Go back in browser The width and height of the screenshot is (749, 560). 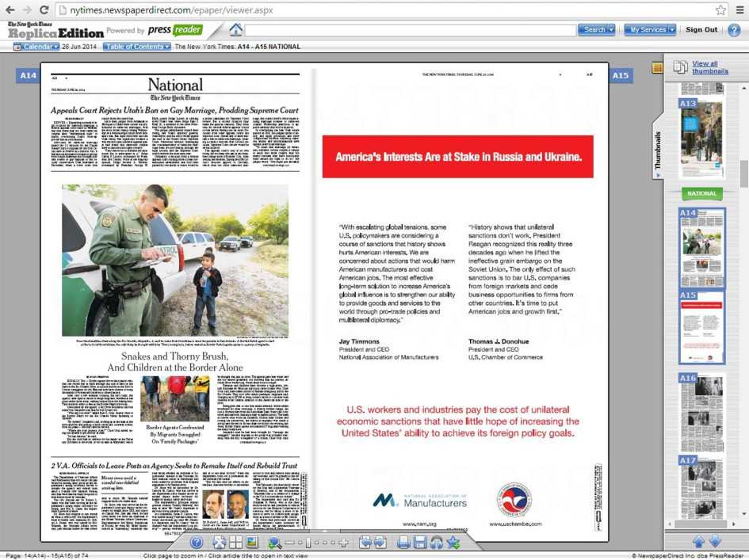coord(10,10)
